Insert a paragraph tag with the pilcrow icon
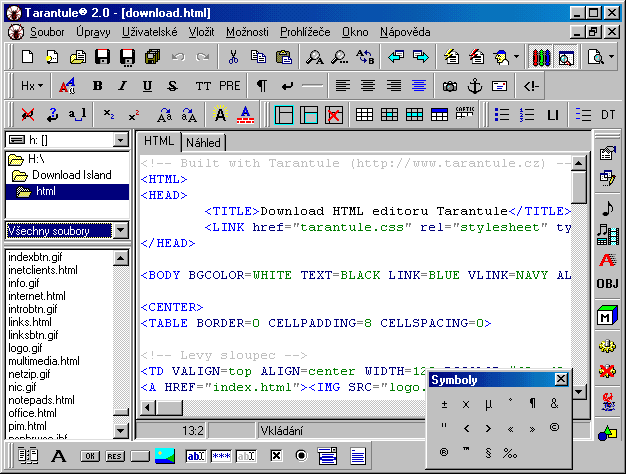626x474 pixels. [x=262, y=86]
